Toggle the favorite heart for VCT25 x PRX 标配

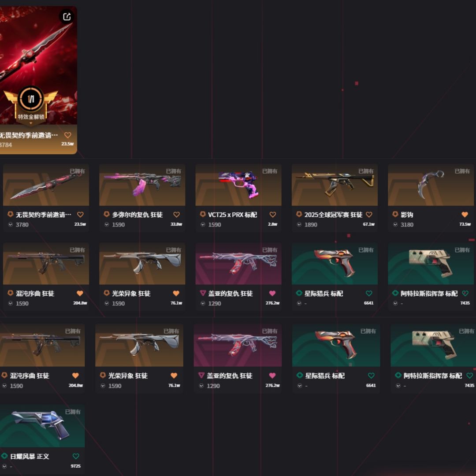(x=273, y=215)
